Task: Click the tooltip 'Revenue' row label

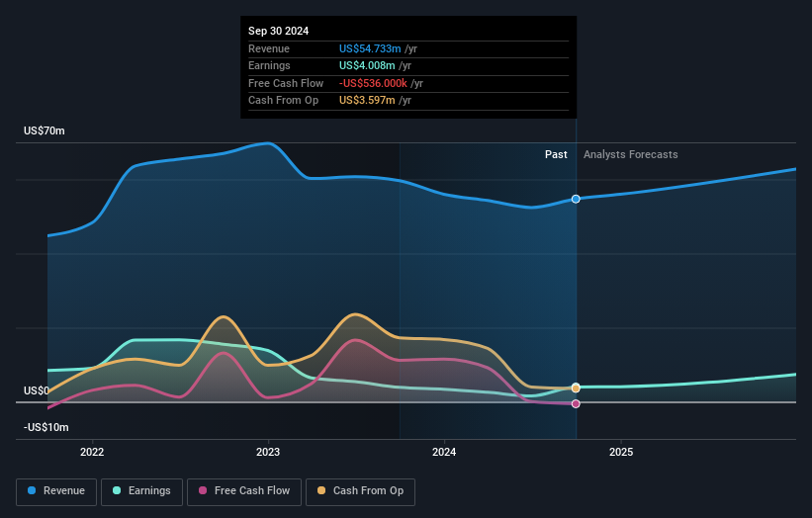Action: (269, 48)
